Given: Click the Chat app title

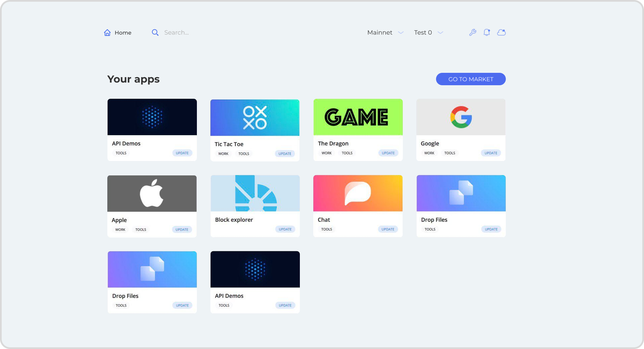Looking at the screenshot, I should 324,219.
